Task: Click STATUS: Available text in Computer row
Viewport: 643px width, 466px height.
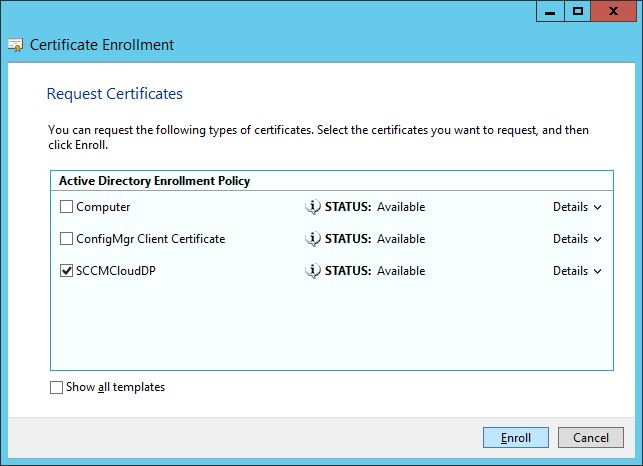Action: (x=375, y=207)
